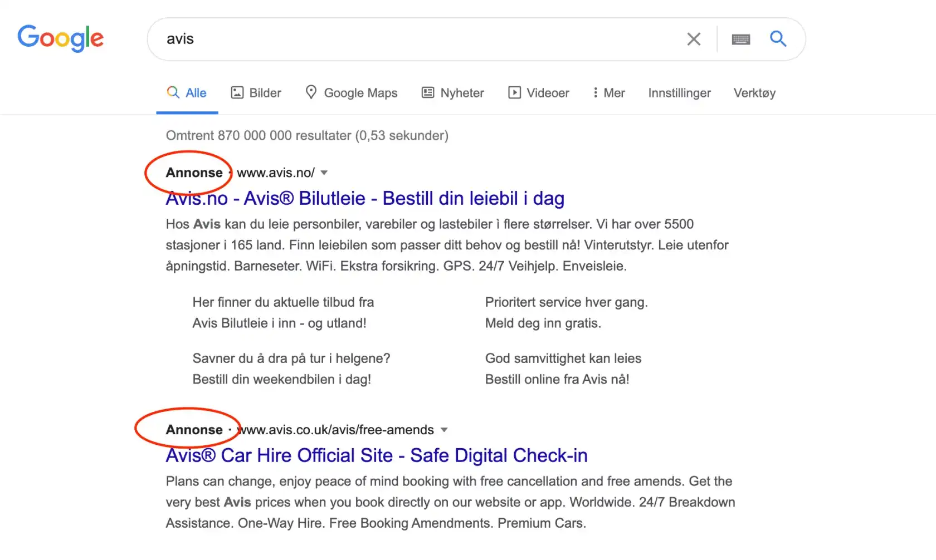The height and width of the screenshot is (560, 936).
Task: Click the Videoer play icon
Action: [x=514, y=92]
